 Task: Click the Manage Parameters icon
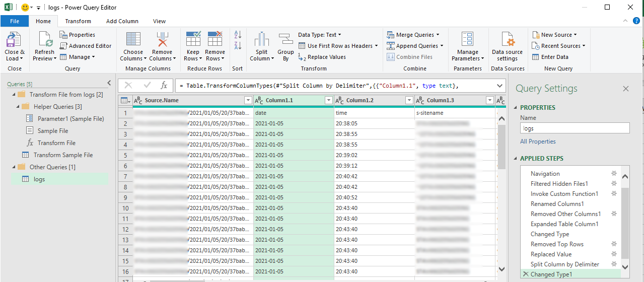point(467,40)
